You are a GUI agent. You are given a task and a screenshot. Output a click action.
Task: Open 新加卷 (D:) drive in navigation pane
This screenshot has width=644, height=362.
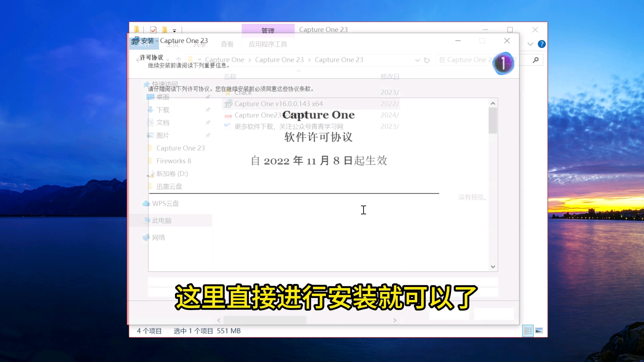[172, 174]
